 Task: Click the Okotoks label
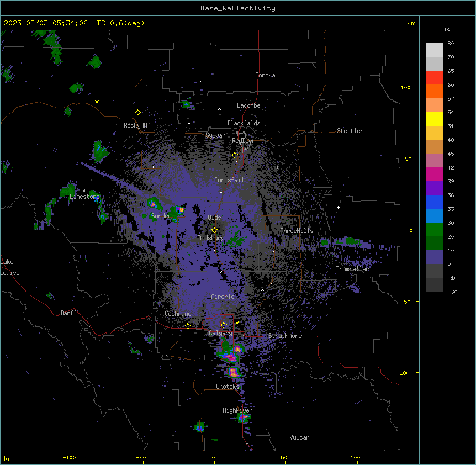click(228, 387)
